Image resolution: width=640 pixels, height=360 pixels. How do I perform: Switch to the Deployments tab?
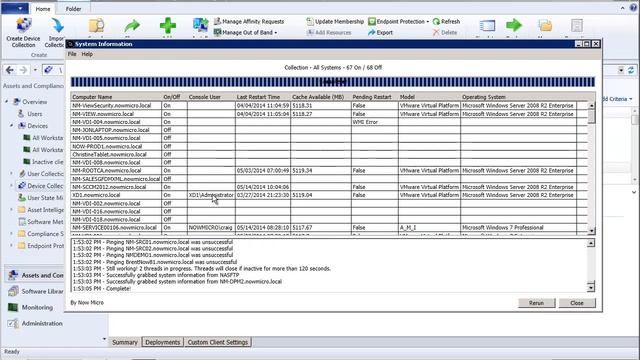tap(162, 342)
